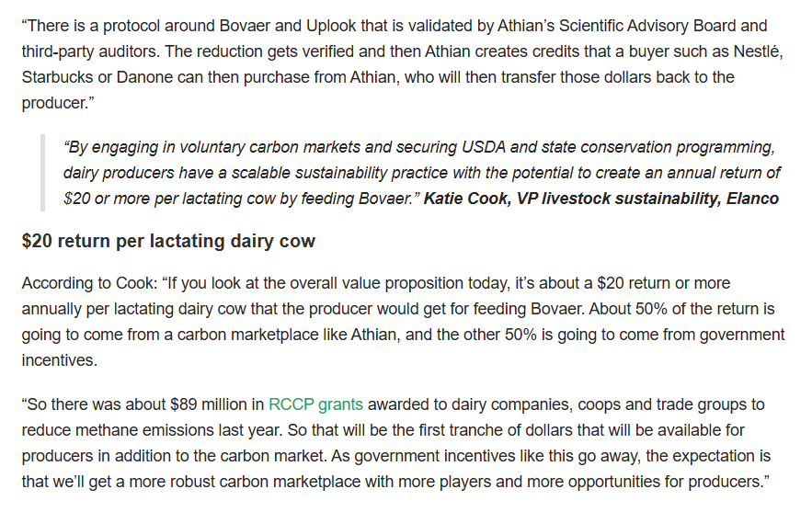Click the word "incentives." ending the Cook paragraph
This screenshot has height=512, width=812.
(59, 360)
